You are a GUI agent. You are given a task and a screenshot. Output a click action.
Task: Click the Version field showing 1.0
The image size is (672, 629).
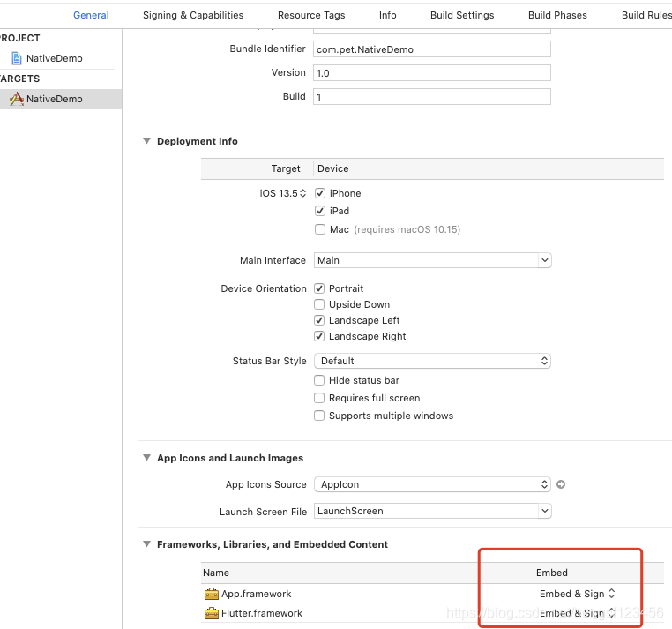(432, 73)
